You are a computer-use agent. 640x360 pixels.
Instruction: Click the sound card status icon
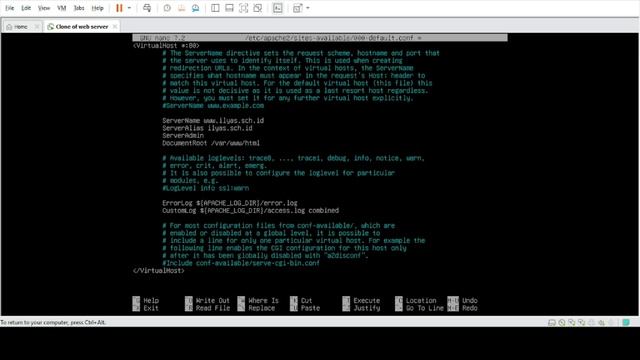(x=601, y=322)
